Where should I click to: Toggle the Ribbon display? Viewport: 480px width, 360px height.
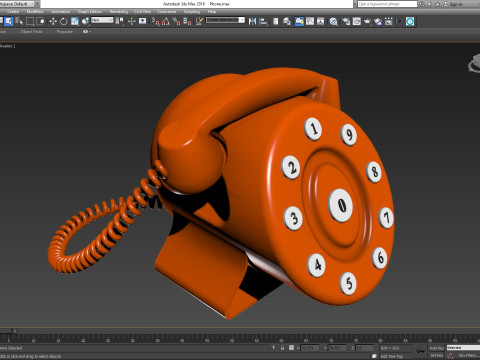tap(299, 22)
